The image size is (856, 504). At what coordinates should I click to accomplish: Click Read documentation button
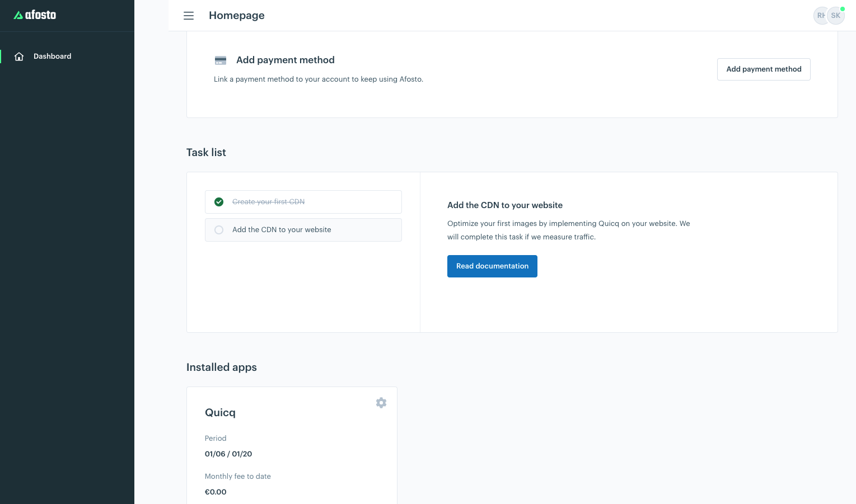492,266
